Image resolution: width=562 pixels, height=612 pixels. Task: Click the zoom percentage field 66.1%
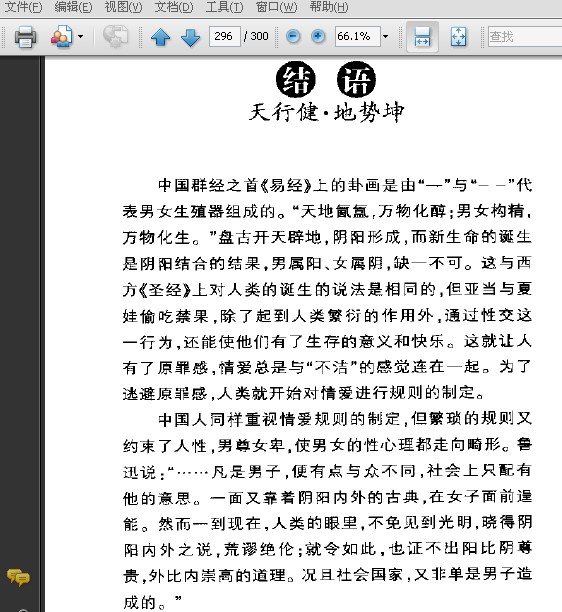coord(357,37)
